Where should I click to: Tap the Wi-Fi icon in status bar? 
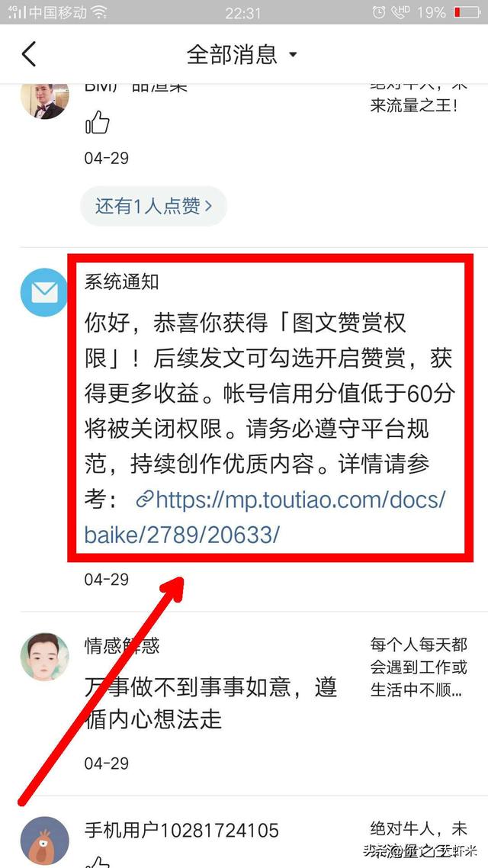tap(100, 11)
